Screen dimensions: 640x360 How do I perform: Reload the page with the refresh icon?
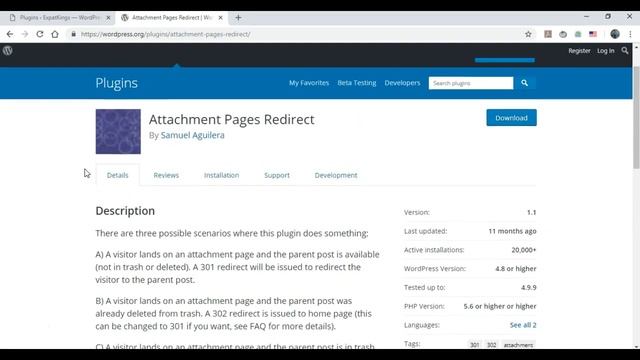coord(40,34)
